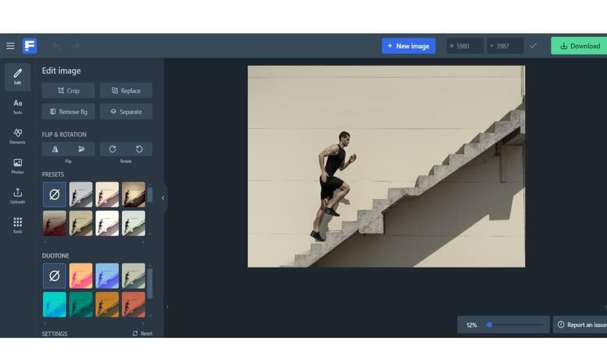607x364 pixels.
Task: Confirm dimensions with checkmark icon
Action: (x=534, y=46)
